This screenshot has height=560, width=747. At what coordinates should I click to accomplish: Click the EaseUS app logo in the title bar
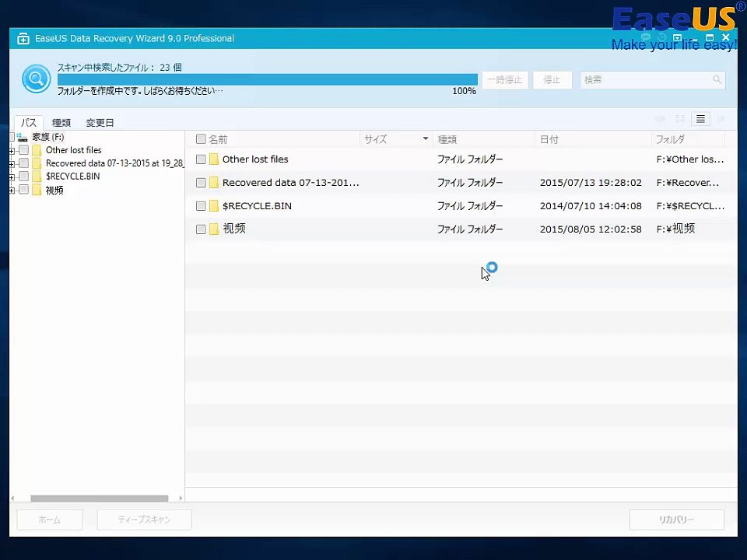point(23,39)
